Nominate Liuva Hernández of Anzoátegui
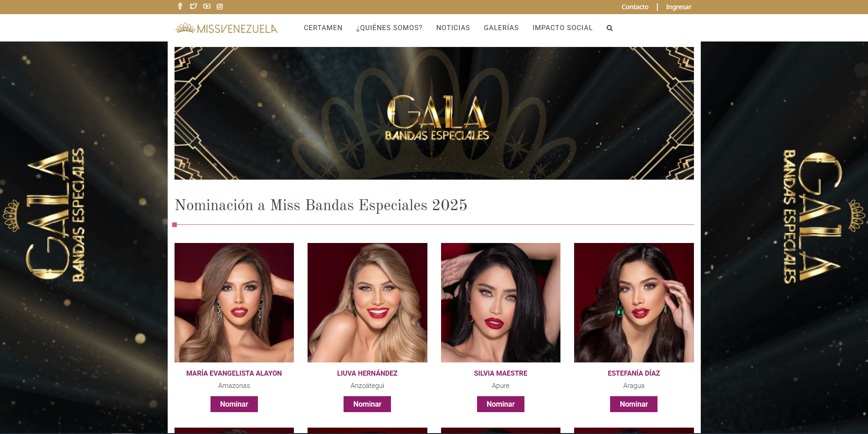 (x=367, y=404)
